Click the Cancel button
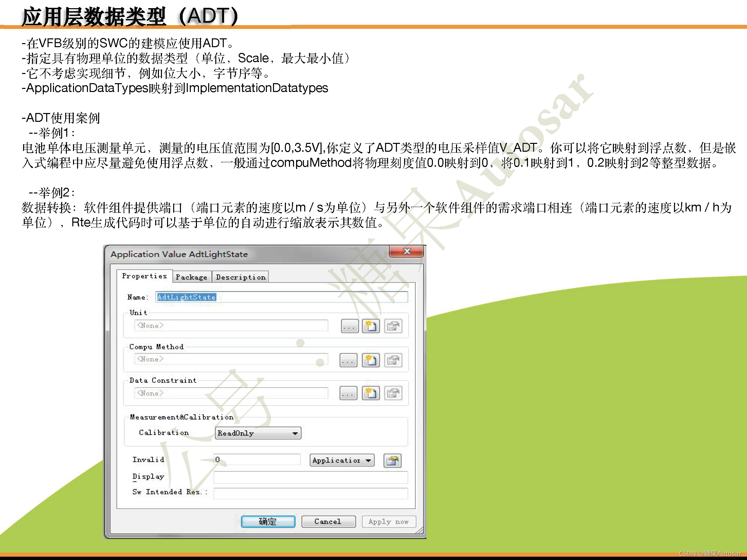 328,521
